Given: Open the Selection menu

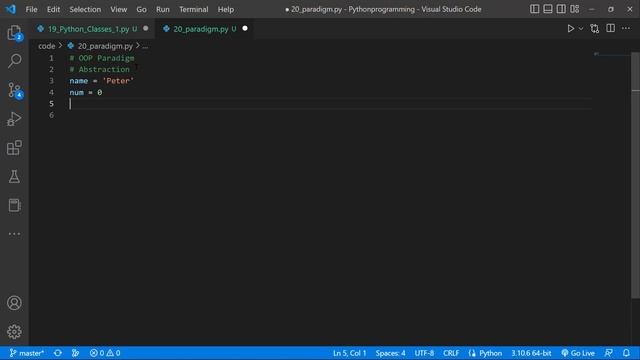Looking at the screenshot, I should click(85, 9).
